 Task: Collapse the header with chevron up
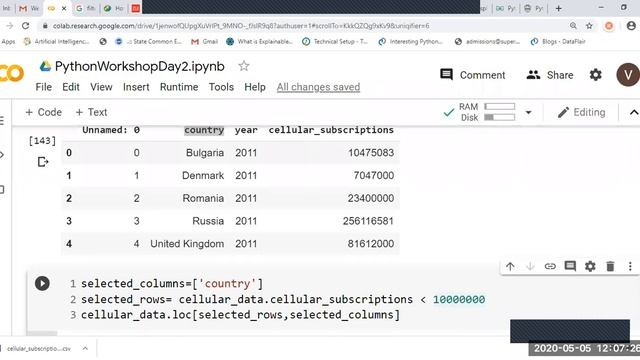pos(633,112)
